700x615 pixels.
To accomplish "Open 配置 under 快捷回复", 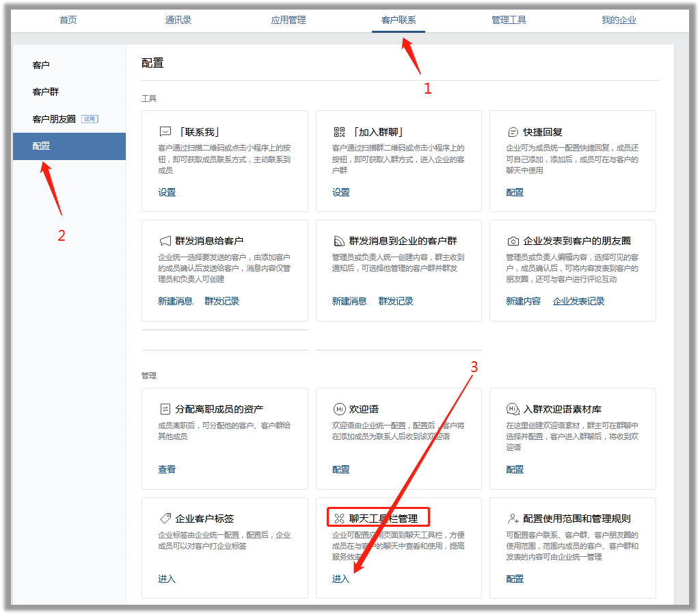I will (x=515, y=192).
